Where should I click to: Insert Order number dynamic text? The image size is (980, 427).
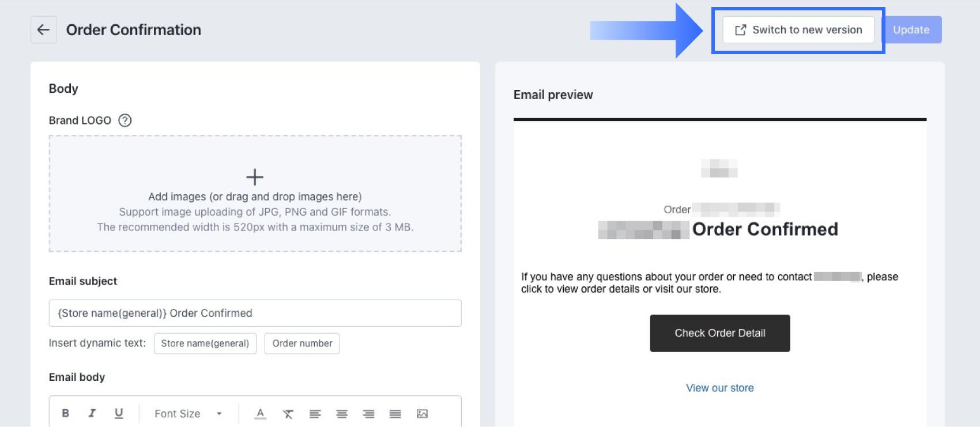coord(302,343)
